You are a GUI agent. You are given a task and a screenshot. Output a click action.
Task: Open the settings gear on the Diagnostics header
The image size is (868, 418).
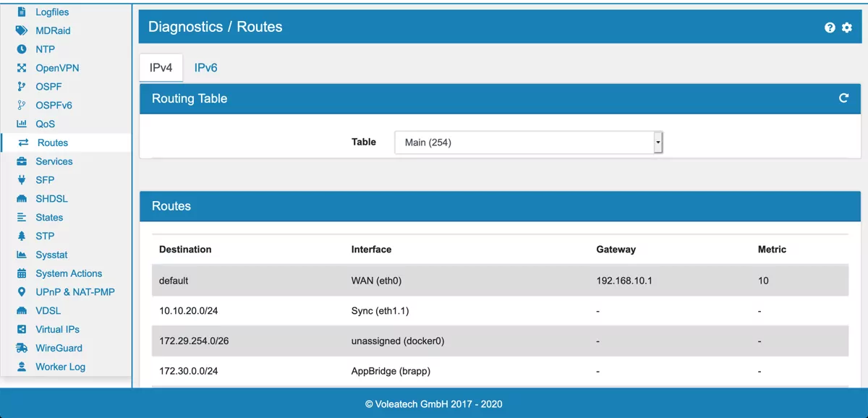[x=846, y=27]
